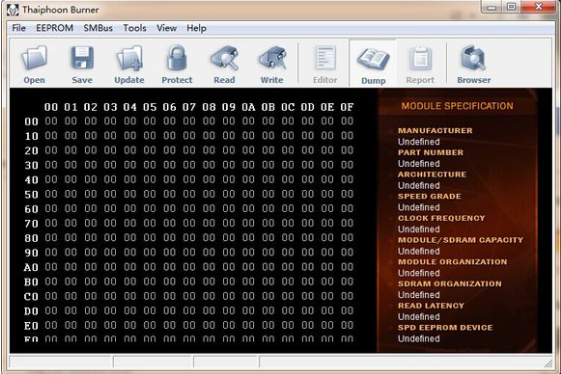Open the Help menu
The width and height of the screenshot is (561, 374).
pyautogui.click(x=196, y=28)
